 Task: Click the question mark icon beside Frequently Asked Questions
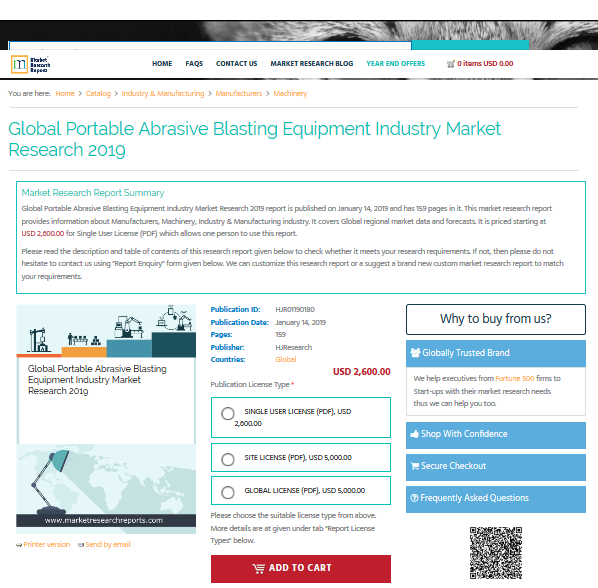[x=414, y=498]
